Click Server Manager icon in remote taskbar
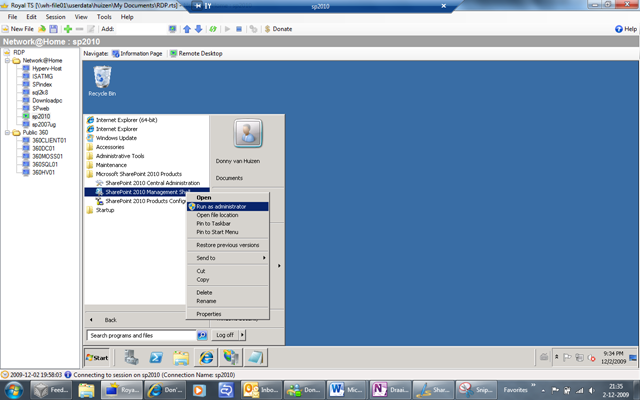The width and height of the screenshot is (640, 400). 131,358
